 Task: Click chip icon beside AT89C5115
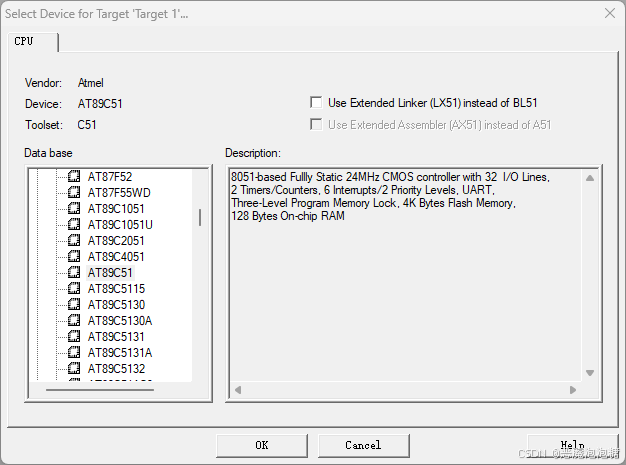(x=74, y=288)
